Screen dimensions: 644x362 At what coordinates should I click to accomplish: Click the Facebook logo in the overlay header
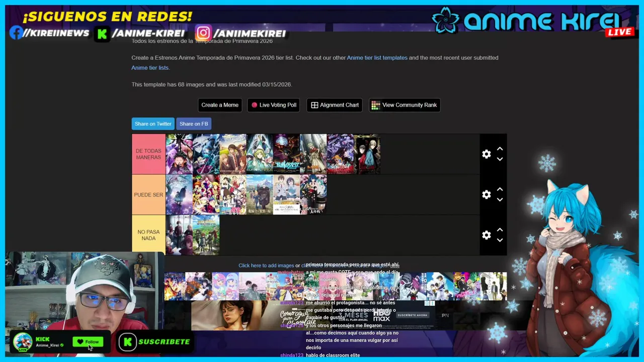tap(16, 33)
